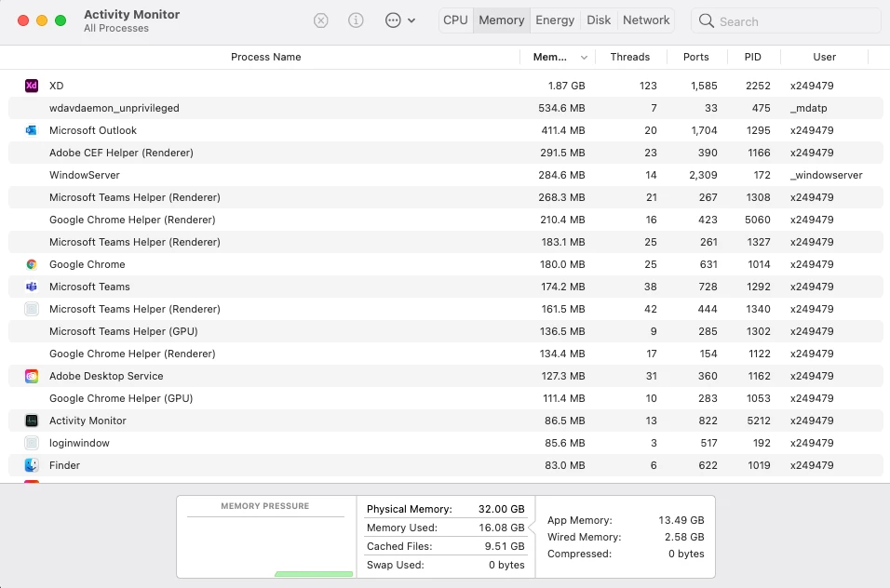Sort by the Ports column header

coord(695,57)
